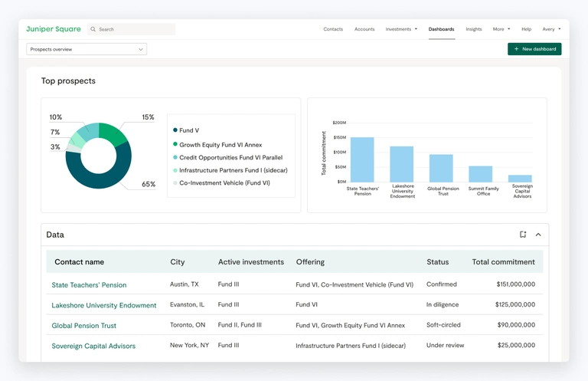Open State Teachers' Pension contact link
Viewport: 588px width, 381px height.
[89, 285]
